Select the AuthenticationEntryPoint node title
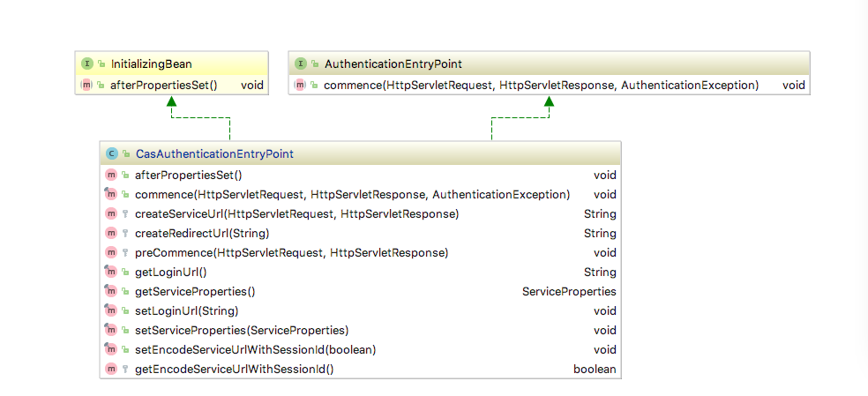The width and height of the screenshot is (868, 396). point(393,64)
